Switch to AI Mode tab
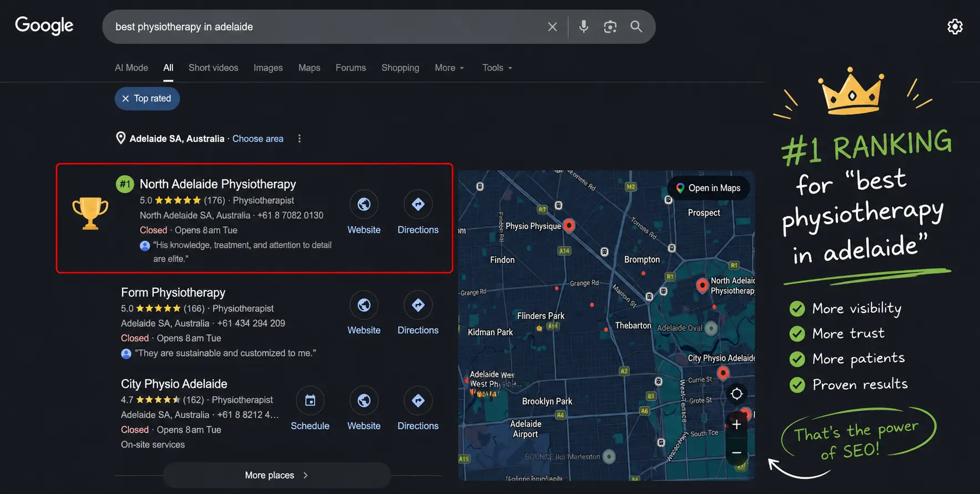Viewport: 980px width, 494px height. pyautogui.click(x=132, y=68)
